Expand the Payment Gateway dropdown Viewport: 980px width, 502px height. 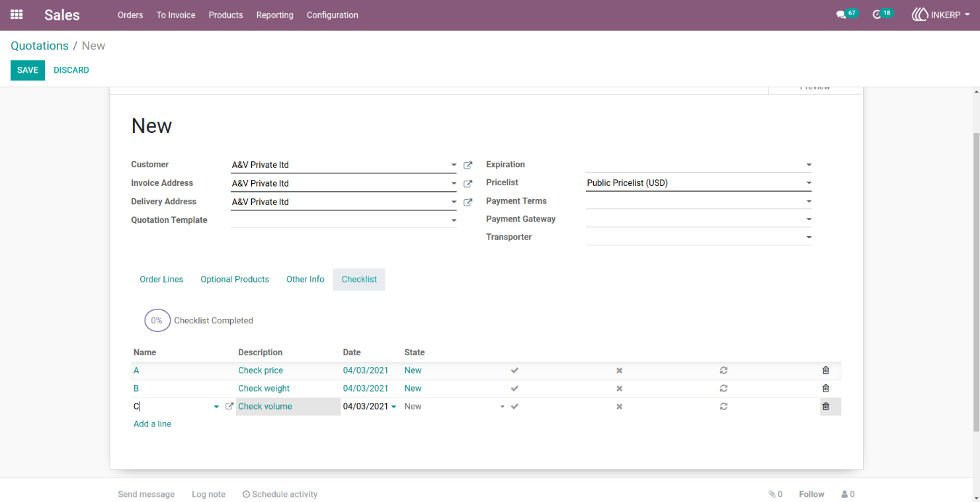click(x=809, y=219)
